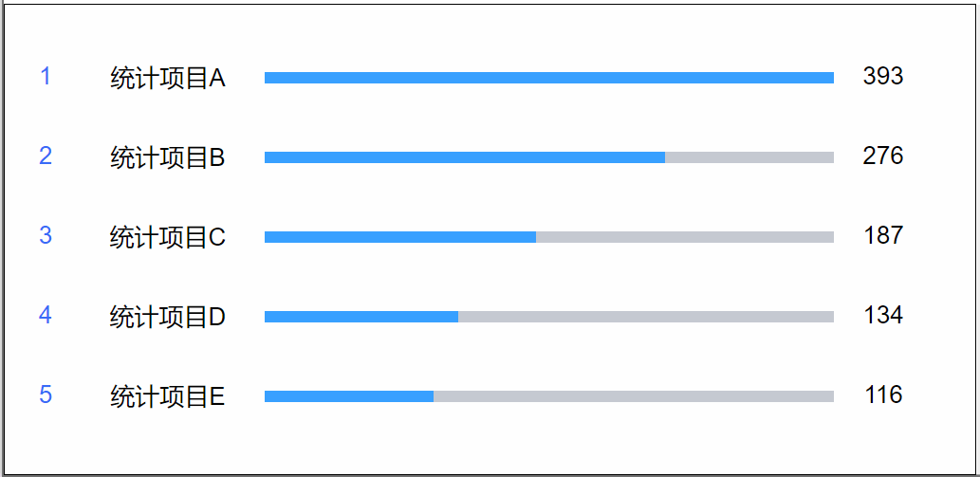The height and width of the screenshot is (477, 980).
Task: Click rank number 2
Action: pos(45,156)
